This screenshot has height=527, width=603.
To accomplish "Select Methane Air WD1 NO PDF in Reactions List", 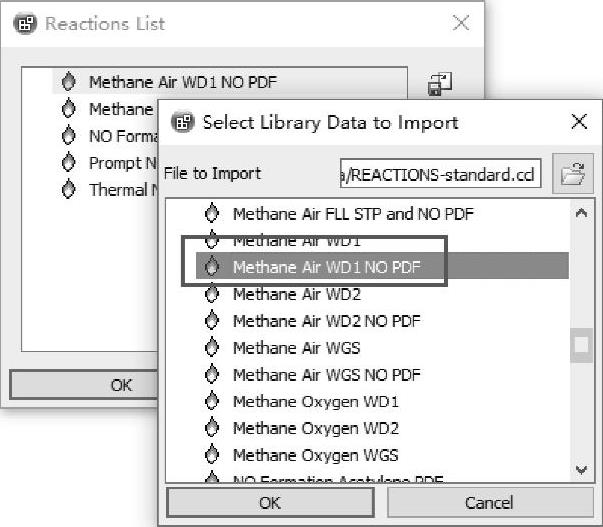I will click(183, 82).
